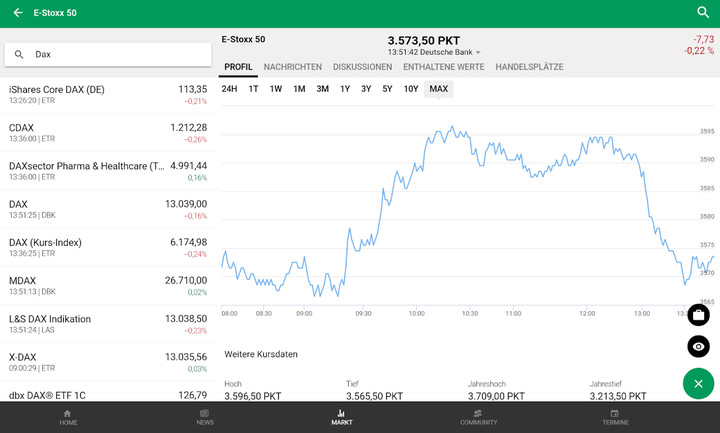Select the MAX chart time range
This screenshot has width=720, height=433.
pos(438,89)
